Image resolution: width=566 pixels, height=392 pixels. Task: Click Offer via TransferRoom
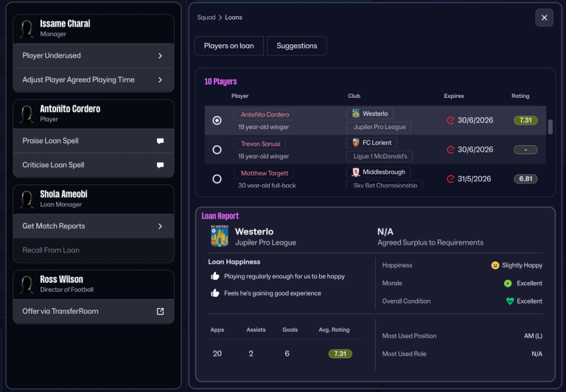coord(94,311)
